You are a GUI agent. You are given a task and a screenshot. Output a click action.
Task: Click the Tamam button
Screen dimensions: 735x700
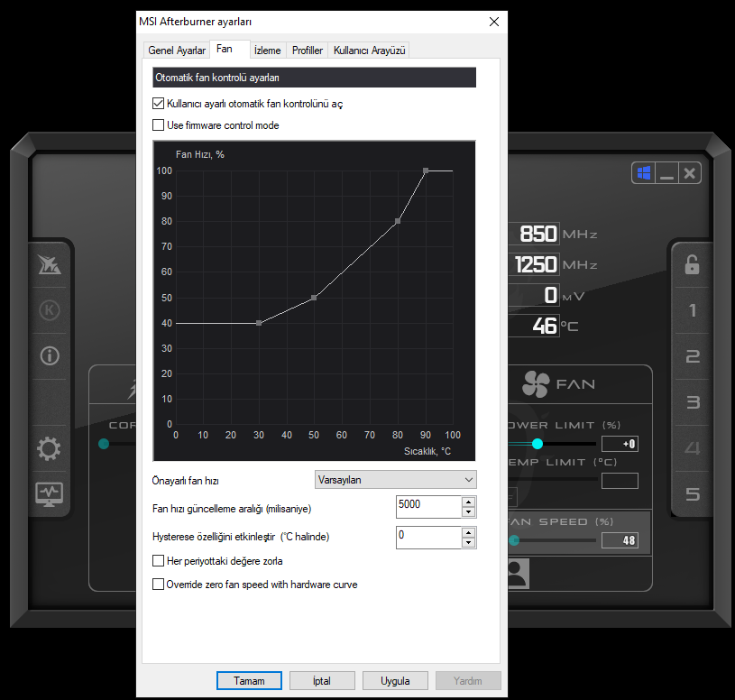coord(250,681)
